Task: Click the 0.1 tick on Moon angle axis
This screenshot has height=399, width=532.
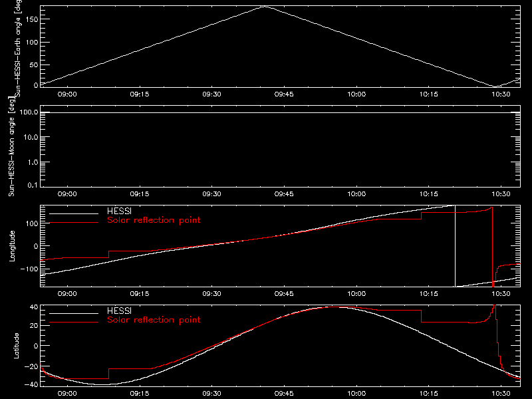Action: (33, 185)
